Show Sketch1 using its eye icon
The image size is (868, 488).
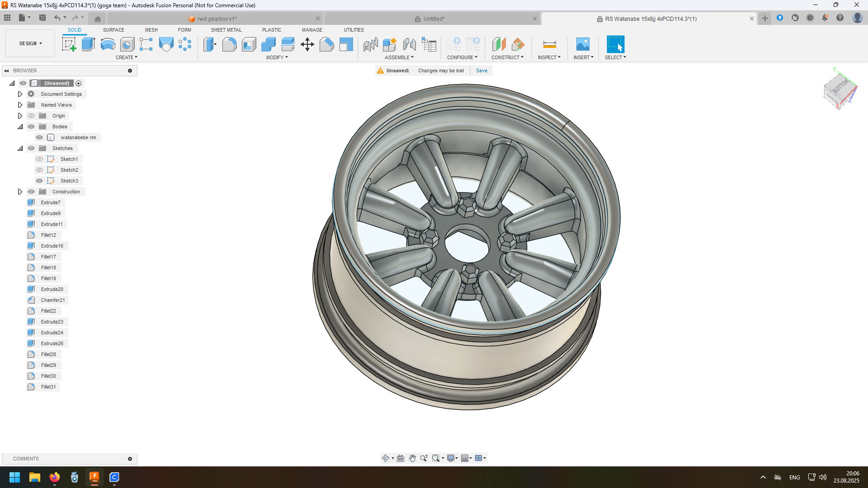(39, 159)
